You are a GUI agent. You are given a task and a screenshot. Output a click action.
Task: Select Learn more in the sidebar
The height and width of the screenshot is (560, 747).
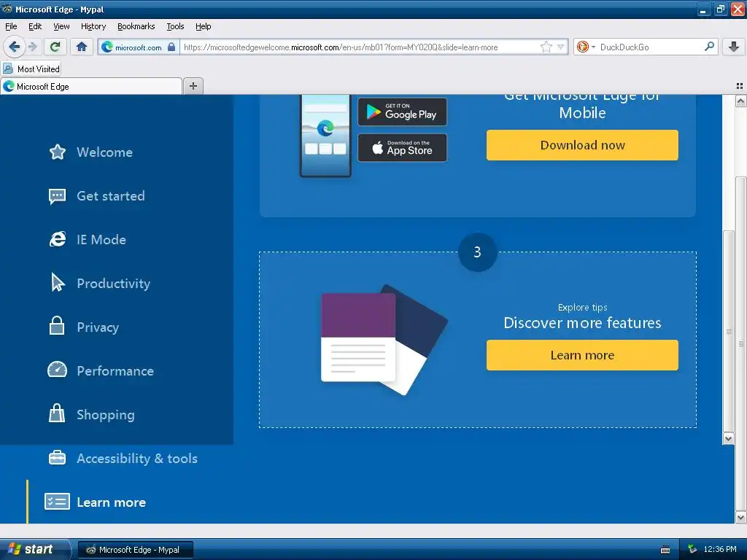tap(111, 502)
